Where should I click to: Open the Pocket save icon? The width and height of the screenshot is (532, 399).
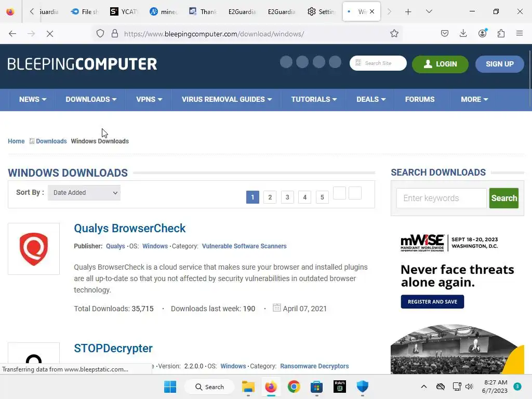coord(445,33)
